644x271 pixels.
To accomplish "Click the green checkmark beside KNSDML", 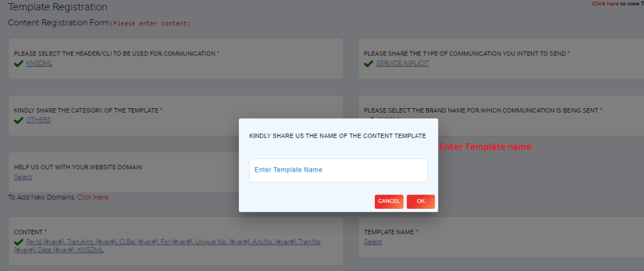I will pyautogui.click(x=18, y=64).
